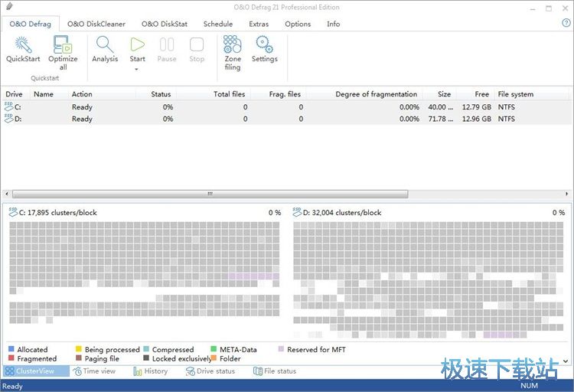Image resolution: width=574 pixels, height=392 pixels.
Task: Sort by Frag. files column header
Action: [285, 94]
